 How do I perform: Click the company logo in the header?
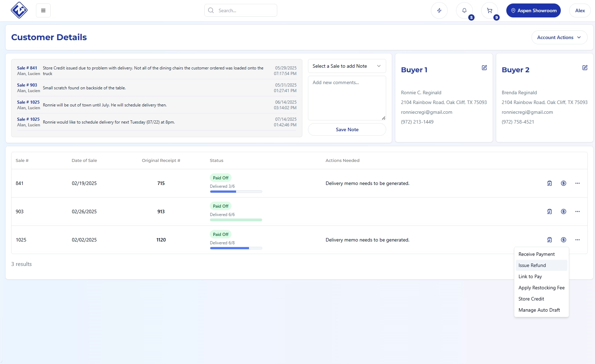tap(19, 10)
